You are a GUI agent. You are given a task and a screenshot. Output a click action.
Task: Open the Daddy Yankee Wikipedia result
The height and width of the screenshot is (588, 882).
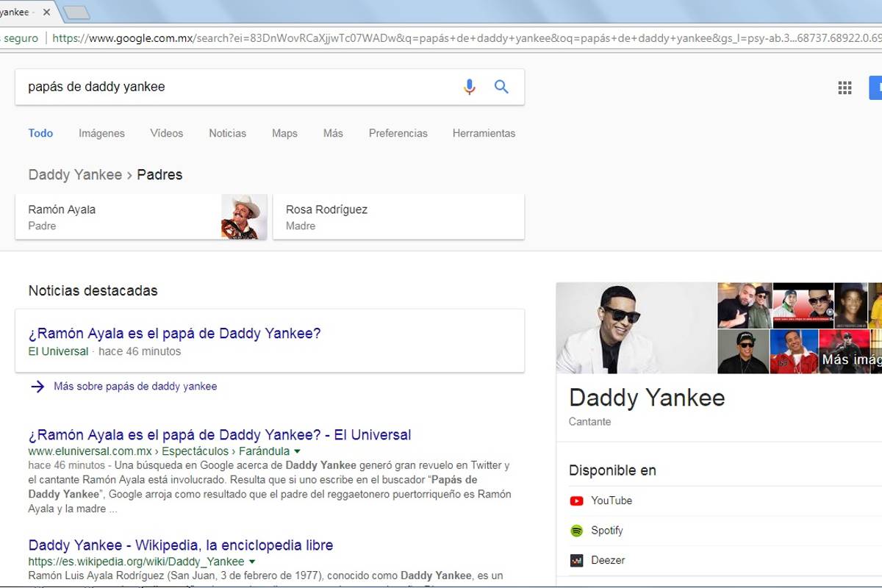tap(180, 545)
